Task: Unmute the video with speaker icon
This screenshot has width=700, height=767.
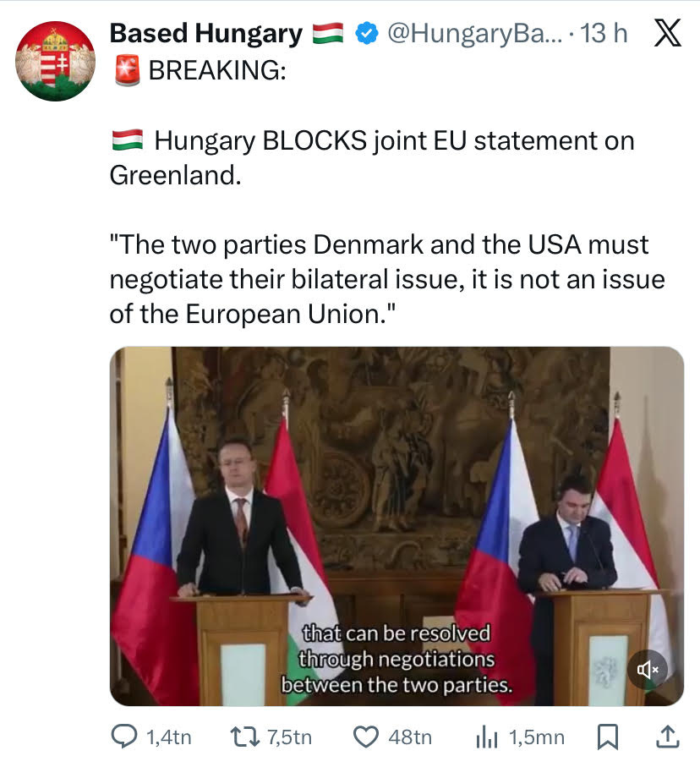Action: click(648, 669)
